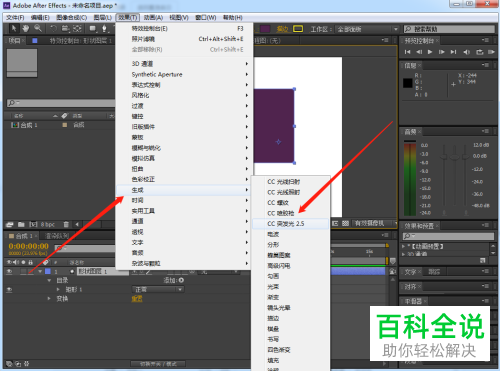Select the Rectangle shape tool
The image size is (500, 371).
tap(93, 29)
